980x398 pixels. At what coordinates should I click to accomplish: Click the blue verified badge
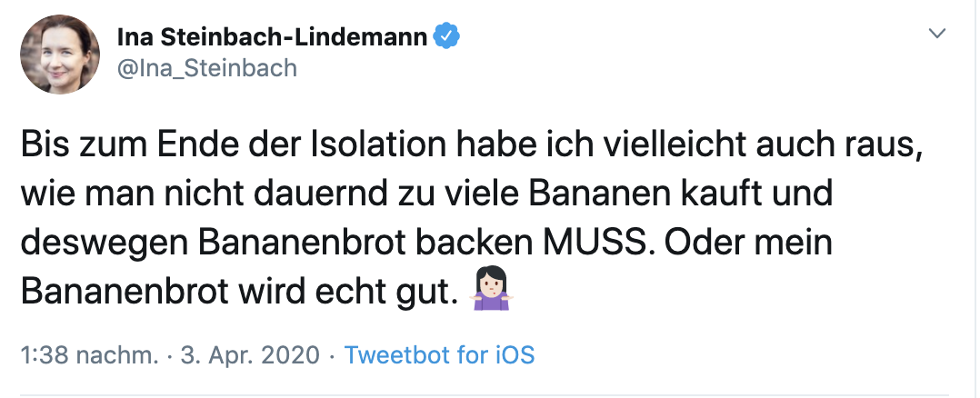446,35
